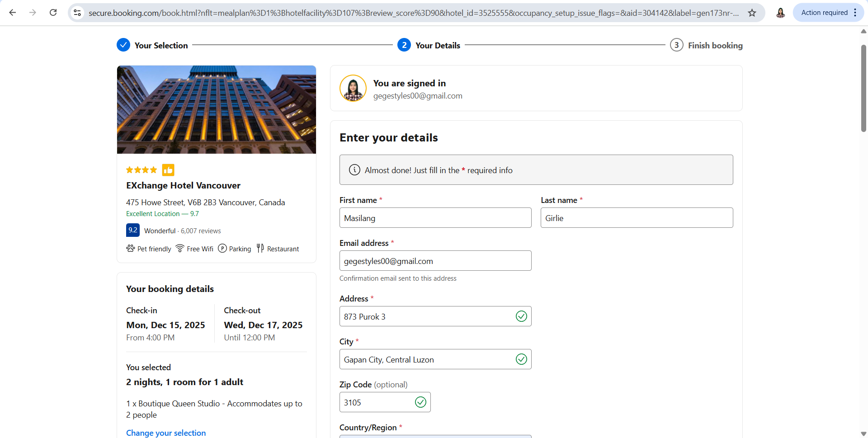Click the info icon in the required notice
This screenshot has height=438, width=868.
(354, 170)
